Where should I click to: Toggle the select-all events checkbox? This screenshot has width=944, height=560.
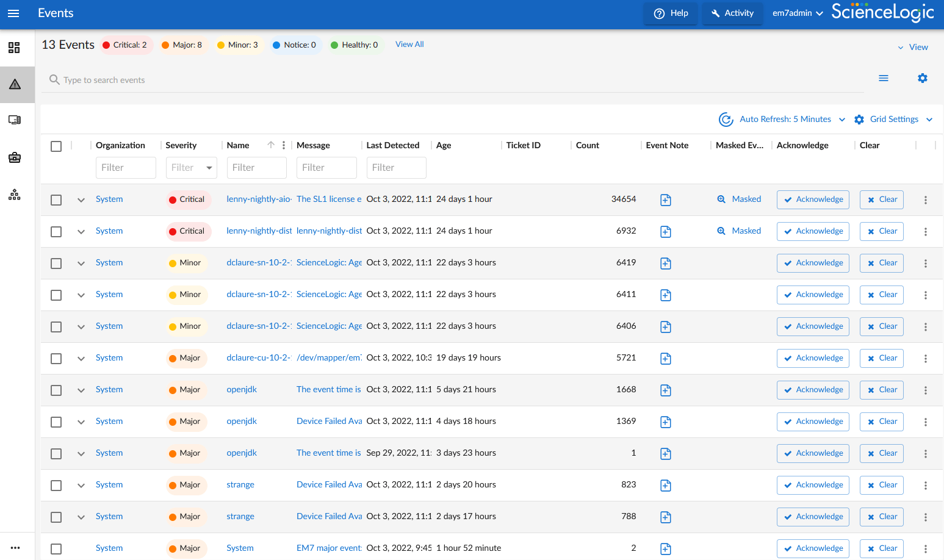56,146
